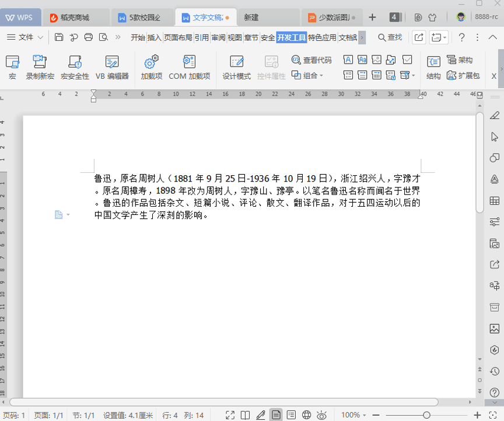
Task: Open COM 加载项 add-ins dialog
Action: pos(190,67)
